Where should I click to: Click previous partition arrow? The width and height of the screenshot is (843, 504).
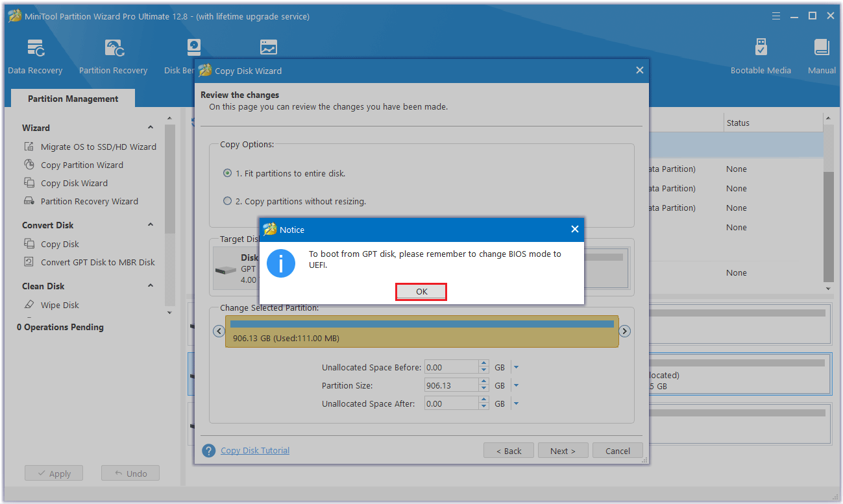(x=219, y=331)
